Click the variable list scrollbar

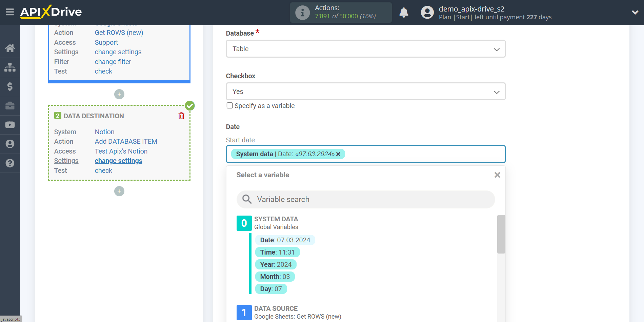coord(501,234)
